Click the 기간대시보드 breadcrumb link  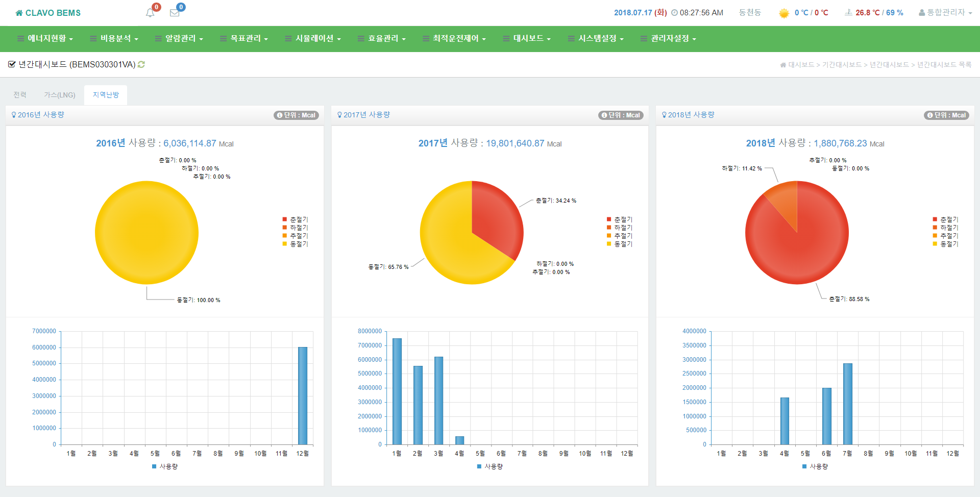pos(842,65)
